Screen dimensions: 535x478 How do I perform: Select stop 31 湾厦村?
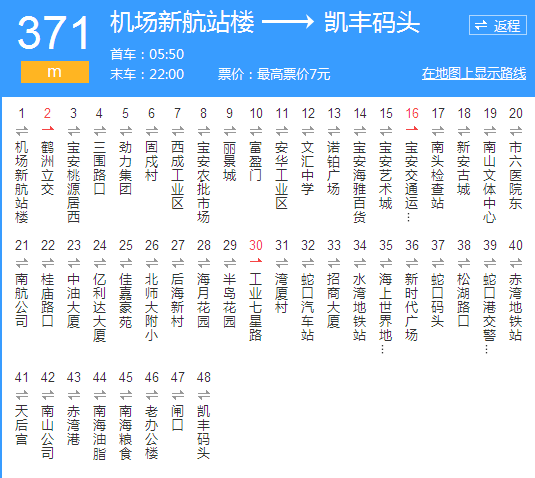pos(282,293)
